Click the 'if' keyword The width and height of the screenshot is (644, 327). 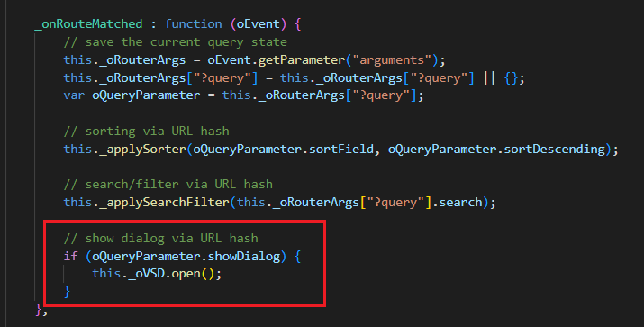(70, 257)
